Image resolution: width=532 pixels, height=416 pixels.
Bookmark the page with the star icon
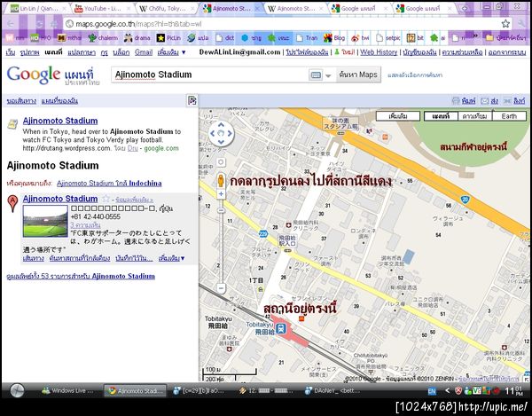pos(505,23)
